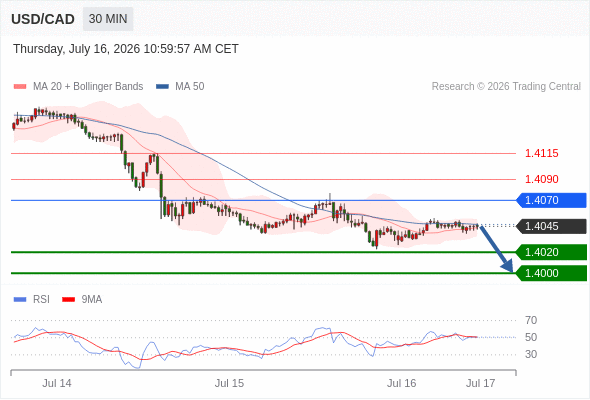Toggle the MA 50 legend label
The image size is (590, 400).
pos(190,87)
